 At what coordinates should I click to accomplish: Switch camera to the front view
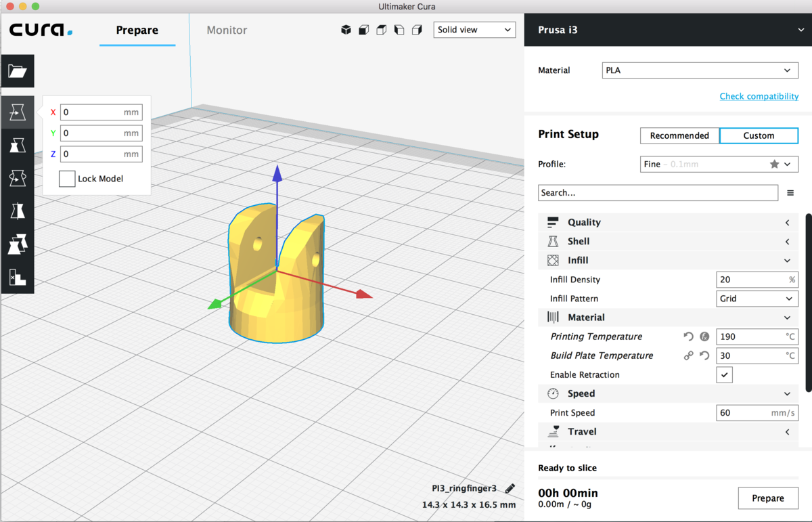tap(364, 30)
